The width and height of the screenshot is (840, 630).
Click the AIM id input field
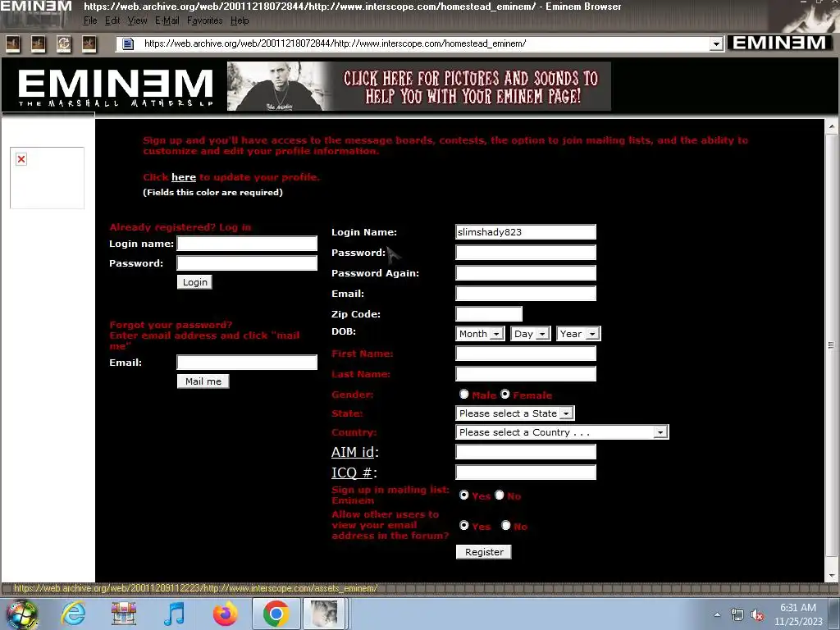click(x=526, y=452)
